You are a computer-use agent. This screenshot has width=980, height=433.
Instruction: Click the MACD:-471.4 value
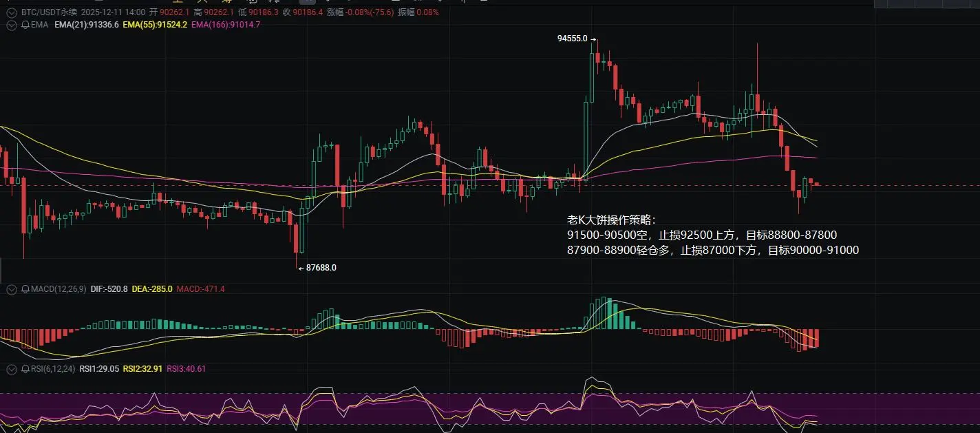click(x=200, y=289)
